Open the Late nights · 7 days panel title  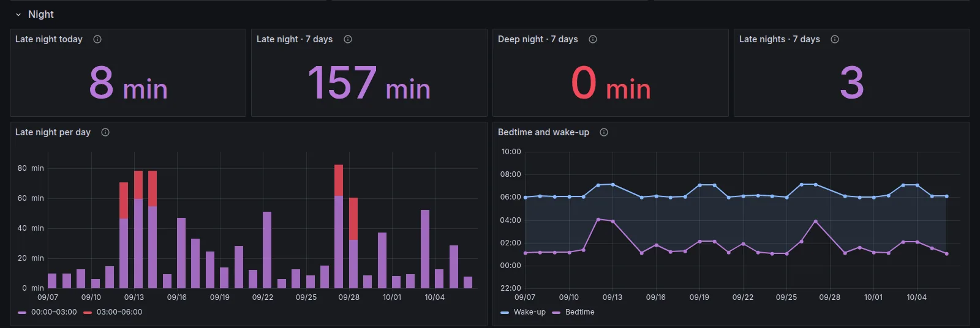(x=780, y=39)
